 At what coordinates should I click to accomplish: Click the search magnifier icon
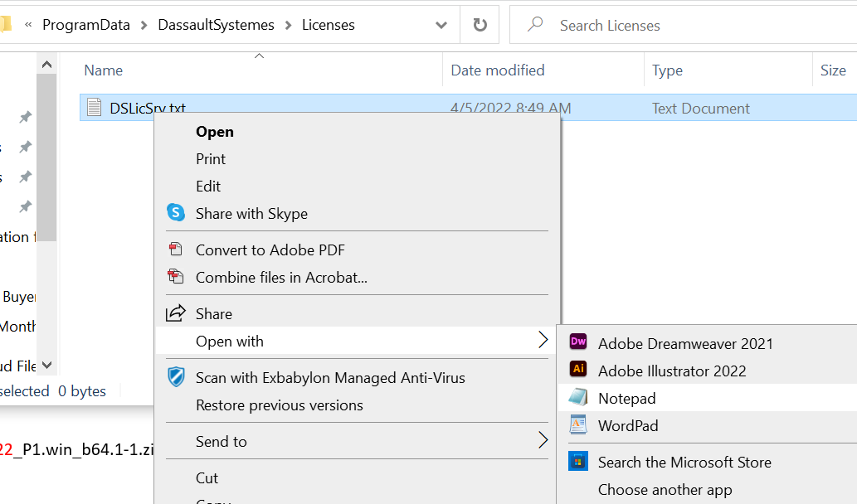pos(536,24)
